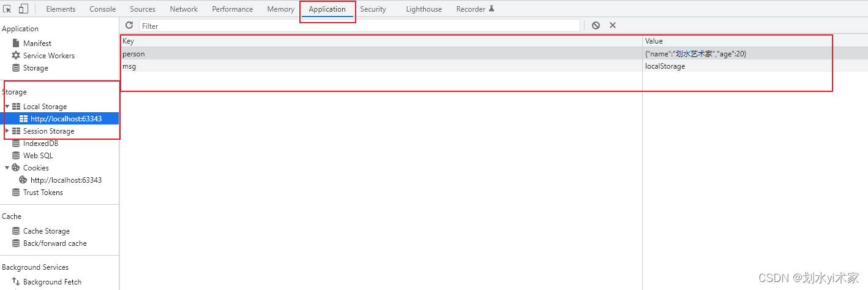868x290 pixels.
Task: Click the Manifest file icon
Action: click(x=16, y=44)
